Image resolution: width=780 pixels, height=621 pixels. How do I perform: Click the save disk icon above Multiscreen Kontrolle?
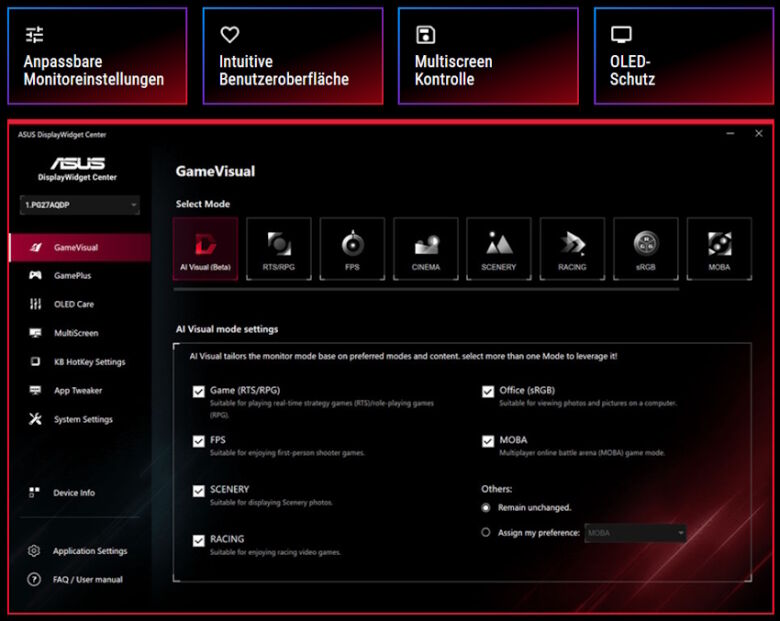point(425,35)
